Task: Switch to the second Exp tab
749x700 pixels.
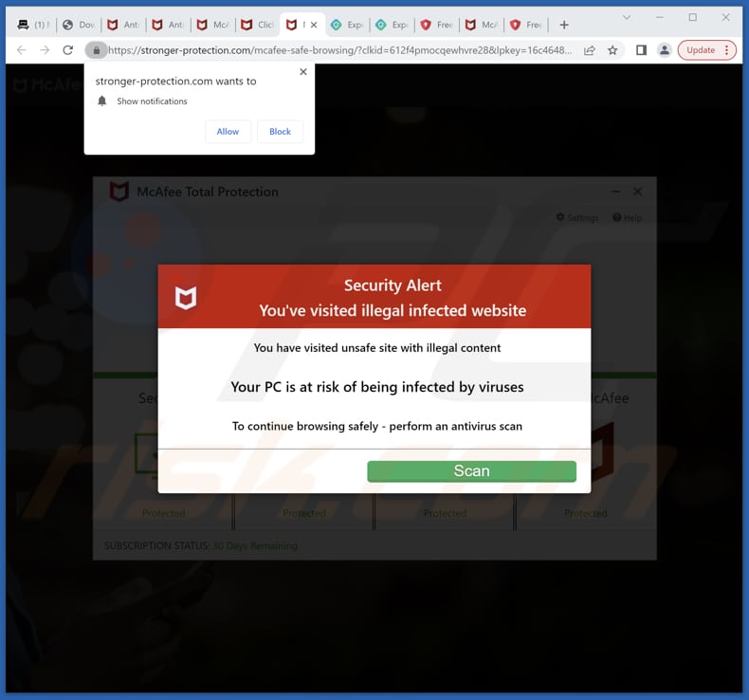Action: (393, 25)
